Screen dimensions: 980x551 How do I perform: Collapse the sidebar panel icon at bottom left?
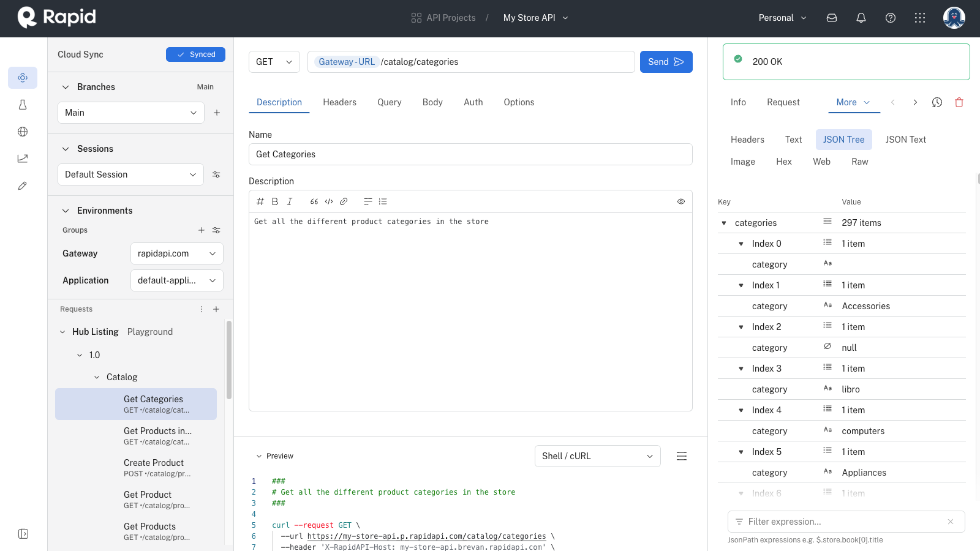pos(23,534)
